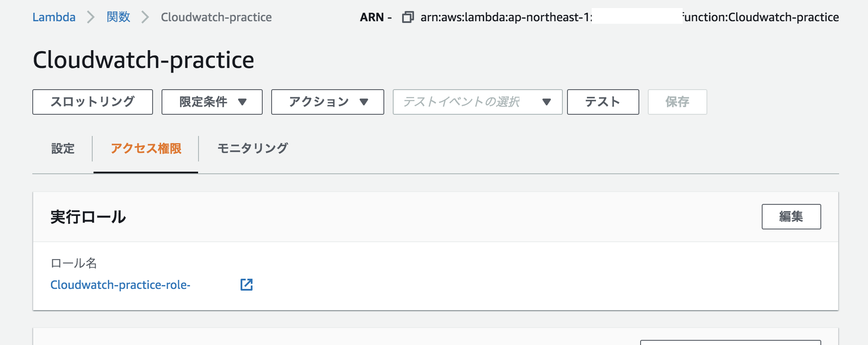Expand the 限定条件 dropdown arrow
The width and height of the screenshot is (868, 345).
pos(243,102)
